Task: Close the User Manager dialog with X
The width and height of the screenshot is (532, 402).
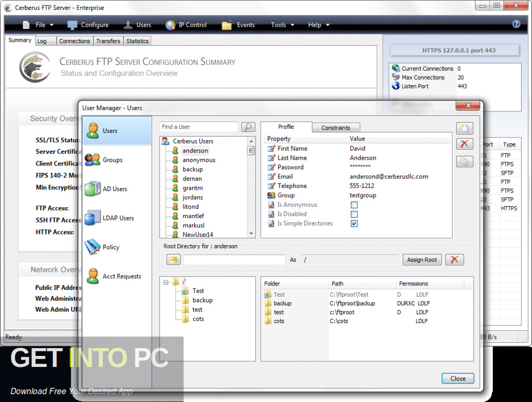Action: click(x=468, y=106)
